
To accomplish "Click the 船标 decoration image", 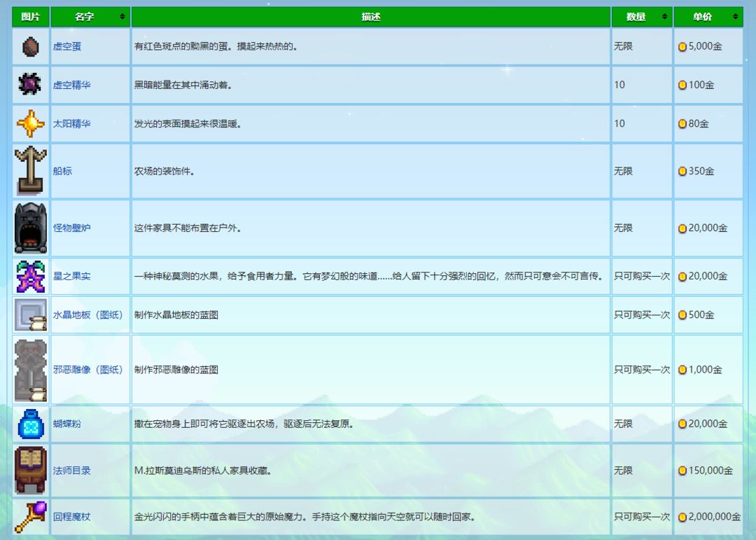I will (x=30, y=170).
